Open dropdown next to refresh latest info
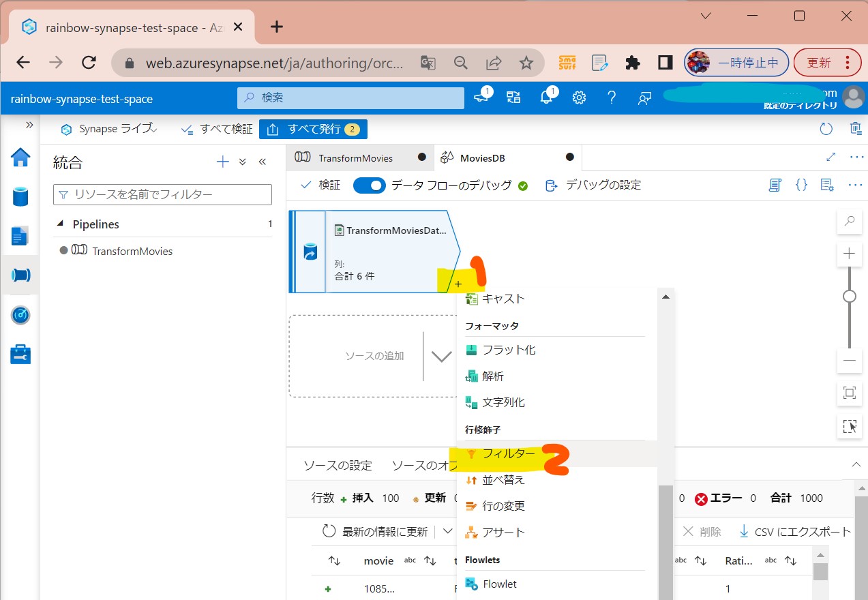868x600 pixels. click(447, 531)
